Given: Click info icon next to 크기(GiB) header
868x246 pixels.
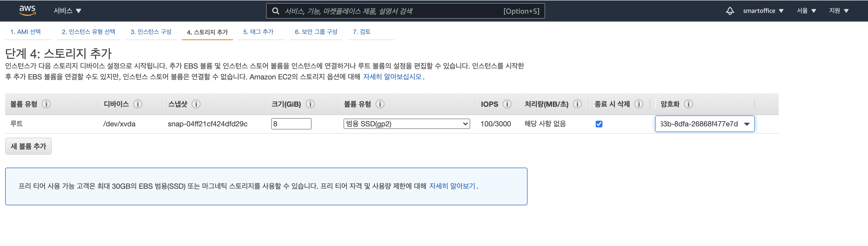Looking at the screenshot, I should pyautogui.click(x=310, y=104).
